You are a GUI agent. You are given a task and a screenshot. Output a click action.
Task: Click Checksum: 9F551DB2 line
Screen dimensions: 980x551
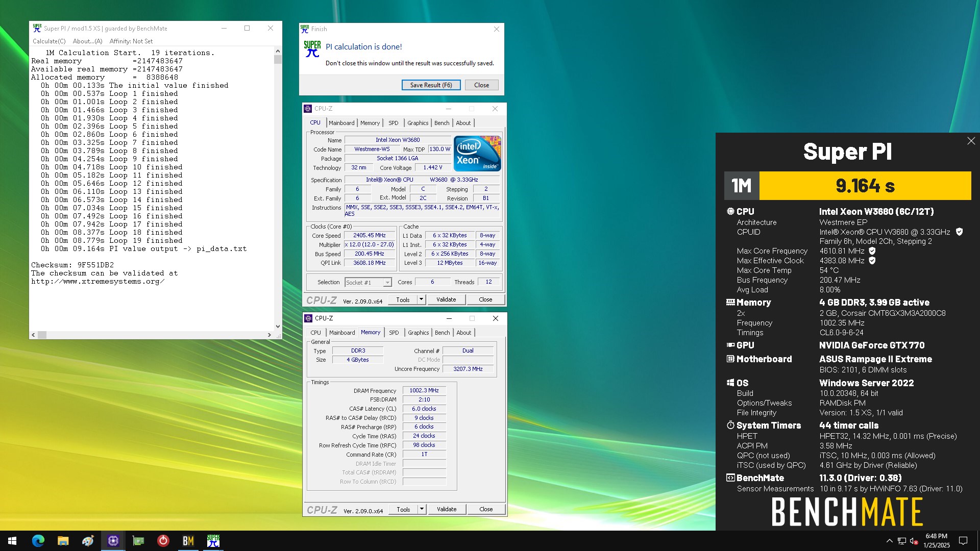[x=72, y=265]
